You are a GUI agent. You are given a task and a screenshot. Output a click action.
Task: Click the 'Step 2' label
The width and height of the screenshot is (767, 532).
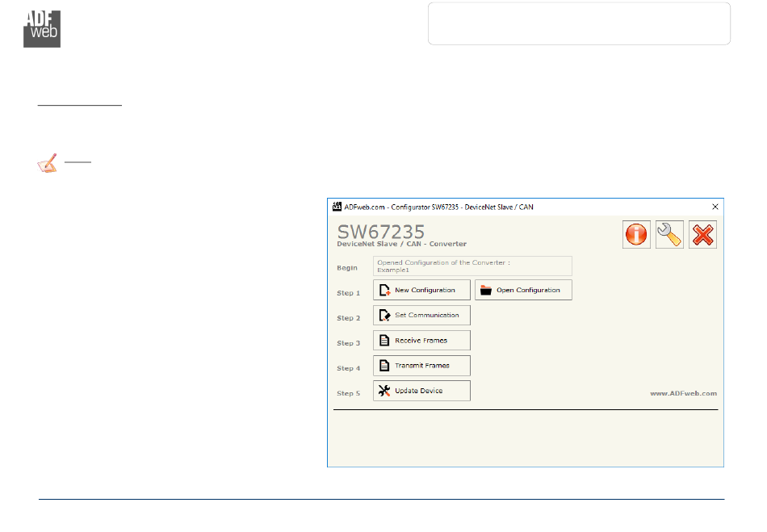[348, 318]
